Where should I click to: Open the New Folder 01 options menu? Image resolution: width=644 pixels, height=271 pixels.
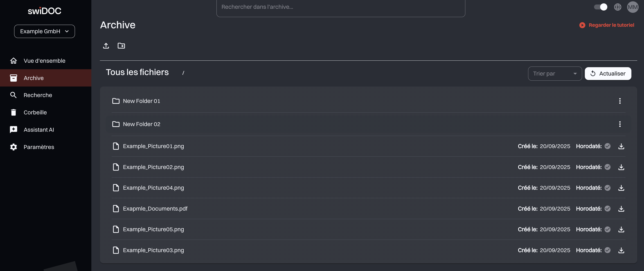tap(620, 101)
